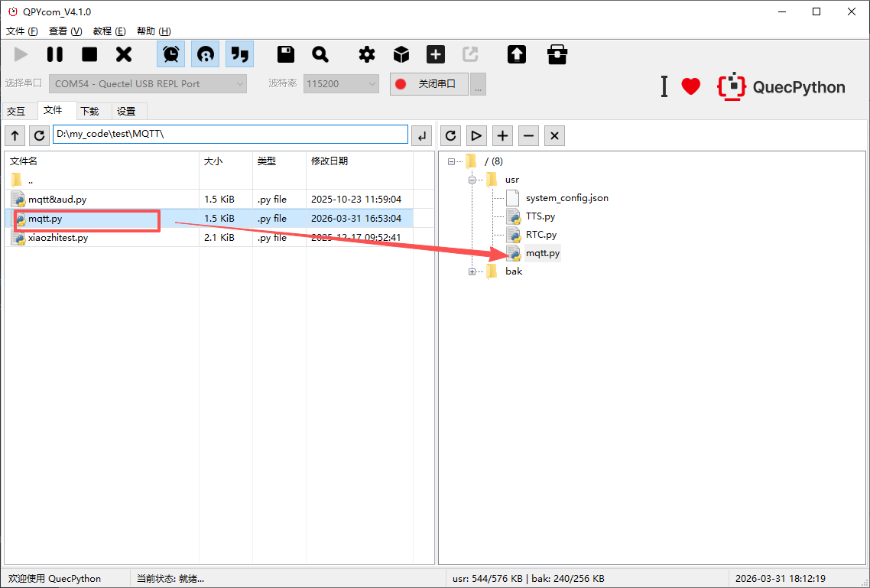Click the save floppy disk icon
Viewport: 870px width, 588px height.
(x=286, y=54)
